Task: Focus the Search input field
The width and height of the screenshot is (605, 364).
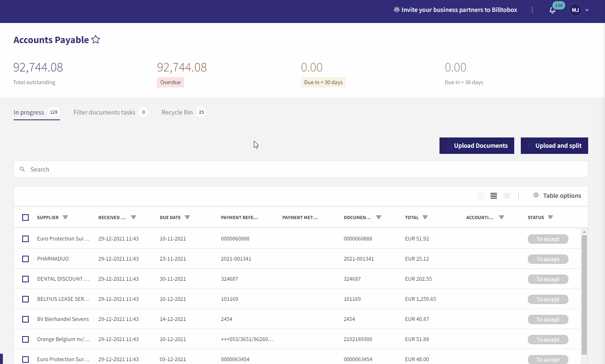Action: pos(301,169)
